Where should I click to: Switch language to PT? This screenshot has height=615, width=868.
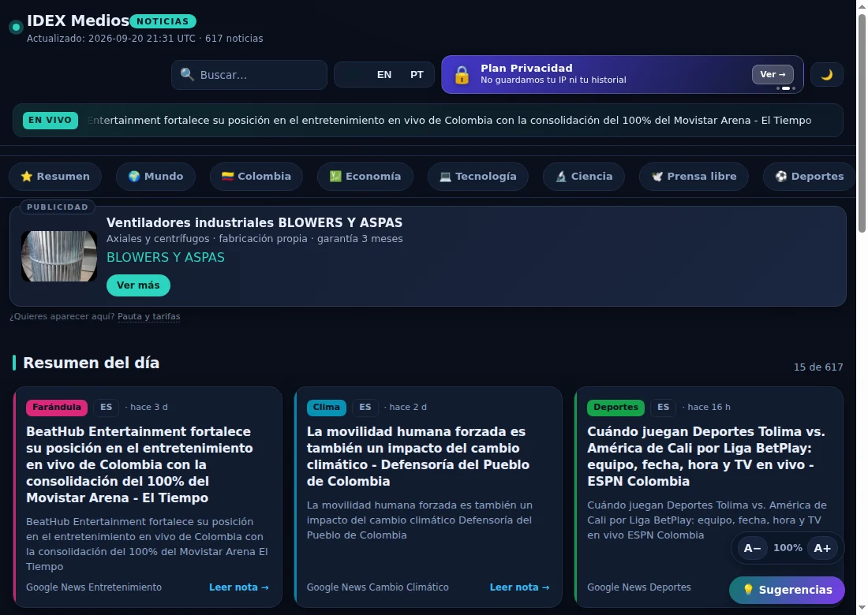(417, 75)
